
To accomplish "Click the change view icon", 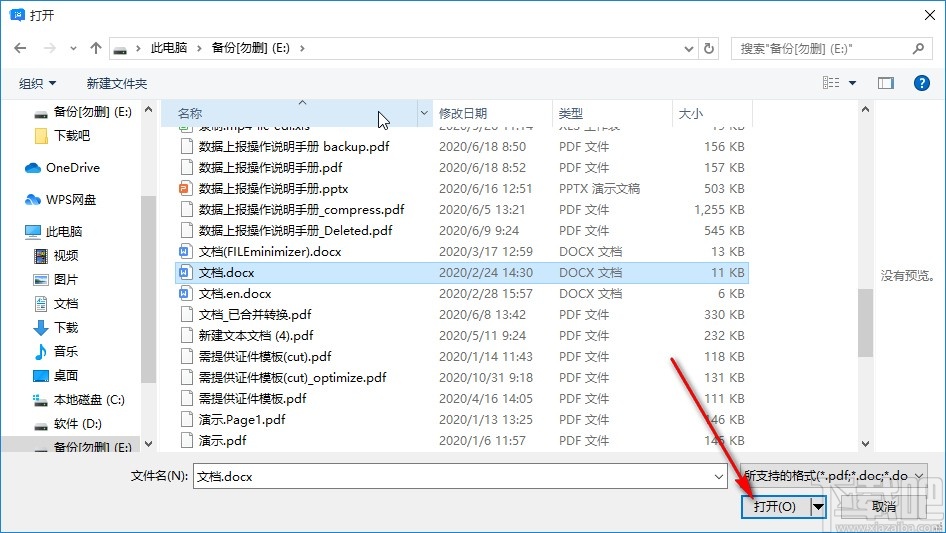I will [831, 83].
